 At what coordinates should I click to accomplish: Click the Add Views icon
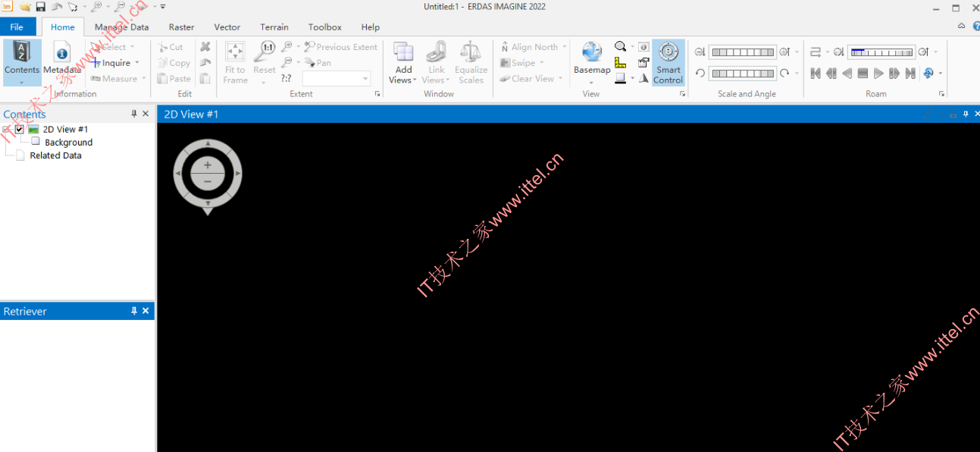[x=403, y=52]
